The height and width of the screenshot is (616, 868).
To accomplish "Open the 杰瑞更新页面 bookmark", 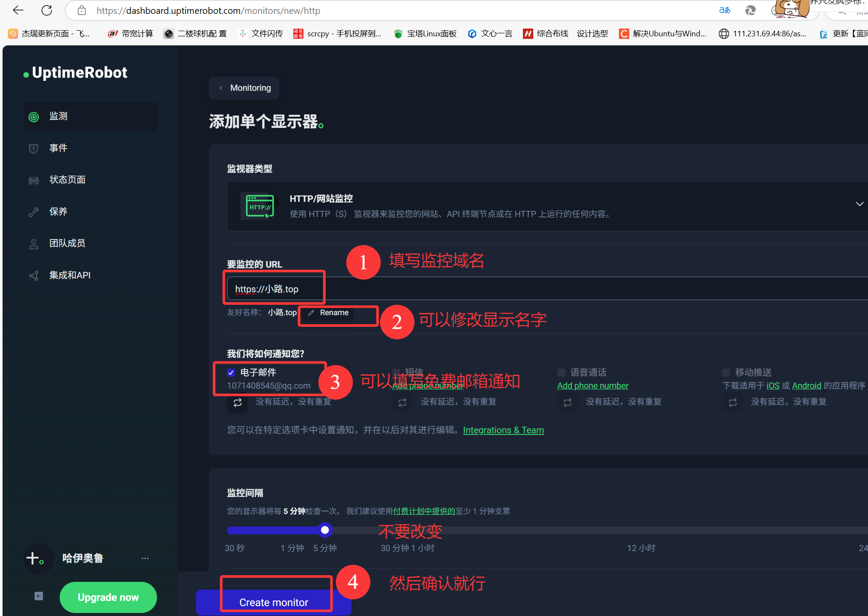I will (50, 34).
